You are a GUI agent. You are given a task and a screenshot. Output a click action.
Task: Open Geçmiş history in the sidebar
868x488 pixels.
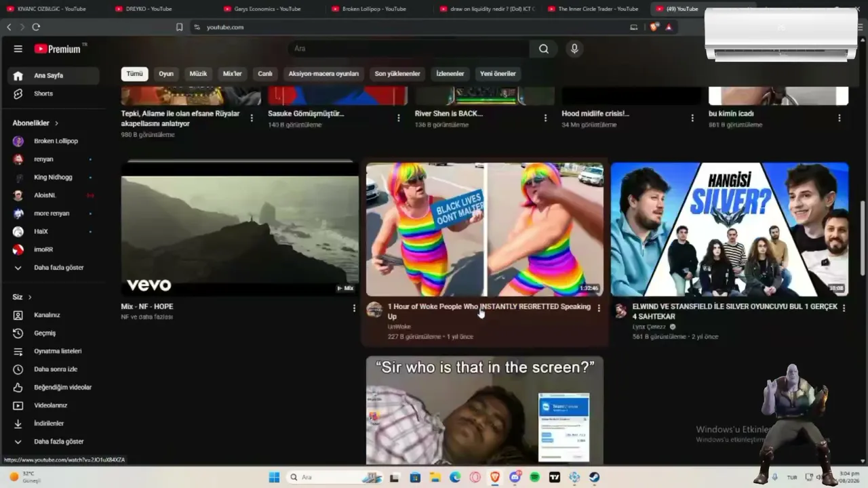54,333
